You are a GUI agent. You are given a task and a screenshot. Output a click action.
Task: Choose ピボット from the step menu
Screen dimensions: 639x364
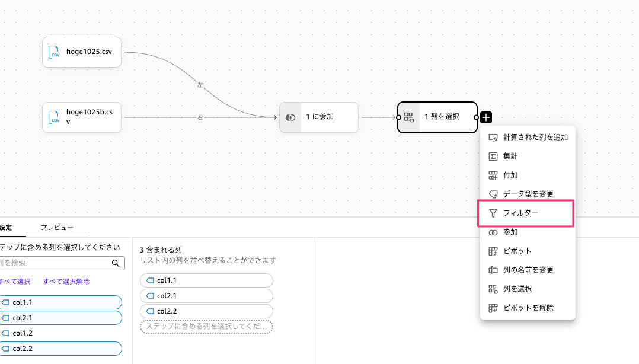point(517,251)
